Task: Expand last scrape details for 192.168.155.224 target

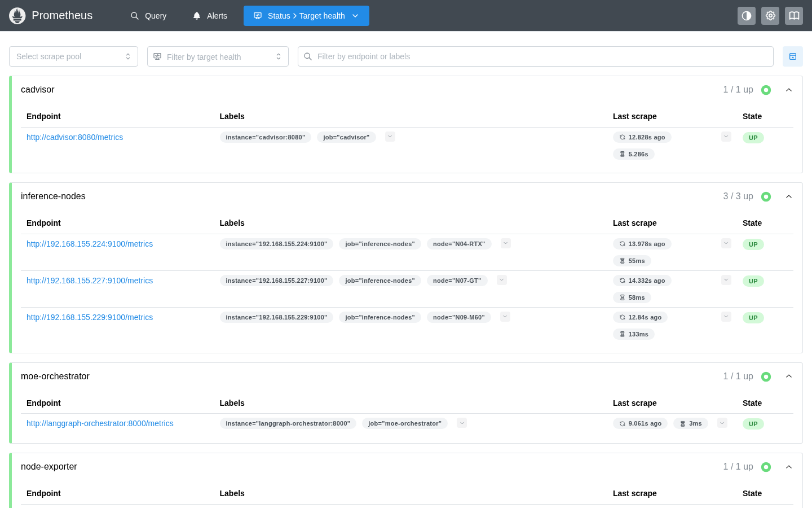Action: tap(726, 243)
